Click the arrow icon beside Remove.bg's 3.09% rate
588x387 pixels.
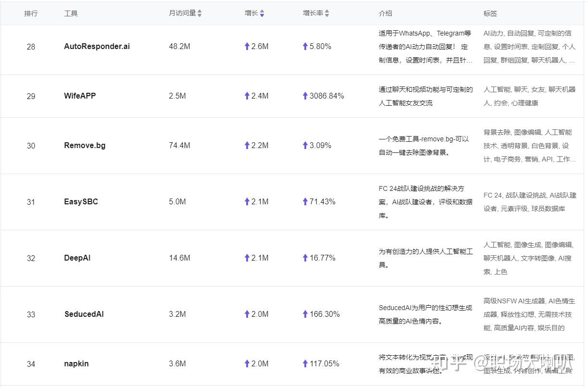coord(305,145)
